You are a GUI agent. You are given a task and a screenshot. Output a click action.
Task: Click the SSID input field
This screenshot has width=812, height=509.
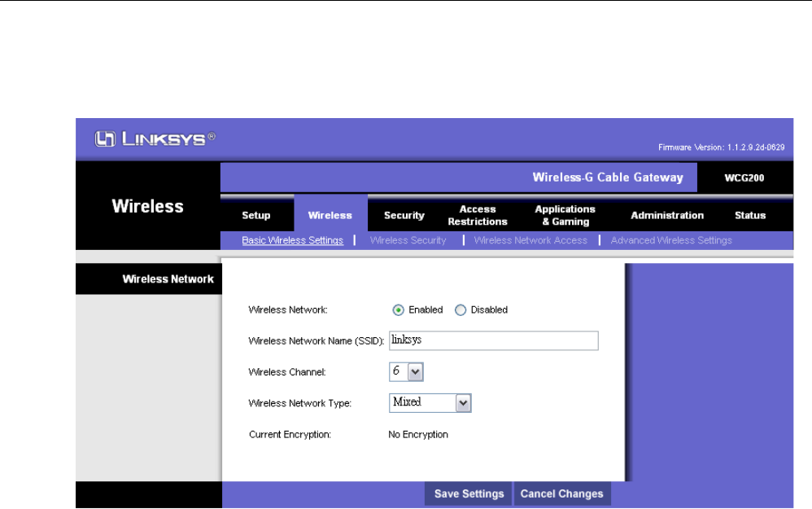(494, 340)
